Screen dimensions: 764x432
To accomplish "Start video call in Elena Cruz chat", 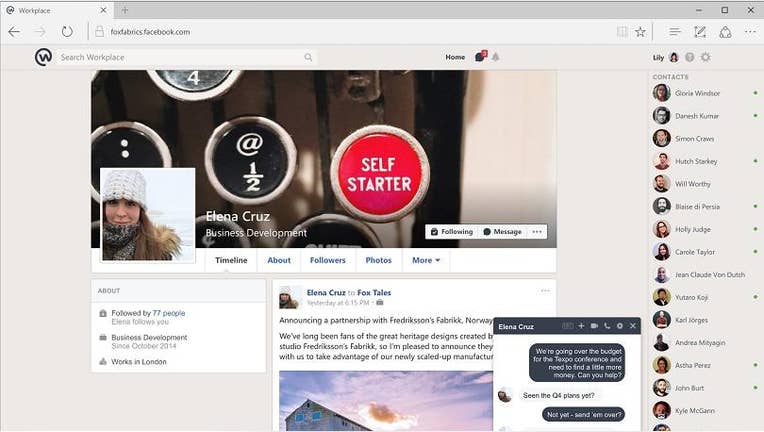I will [x=594, y=326].
